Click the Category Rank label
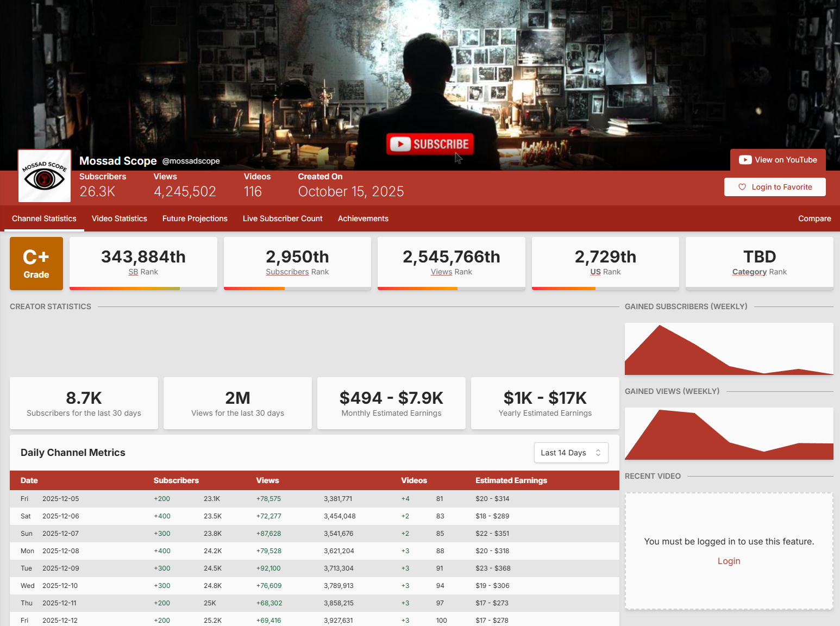 pos(759,272)
